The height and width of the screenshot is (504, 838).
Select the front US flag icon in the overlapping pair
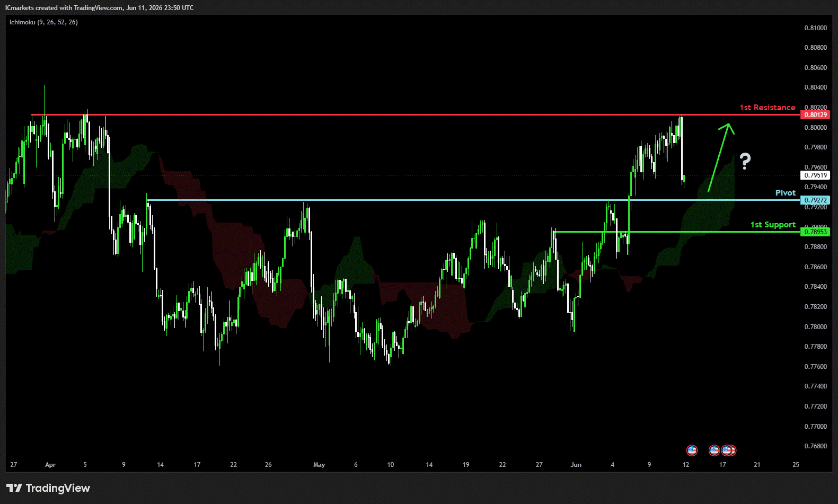click(727, 450)
